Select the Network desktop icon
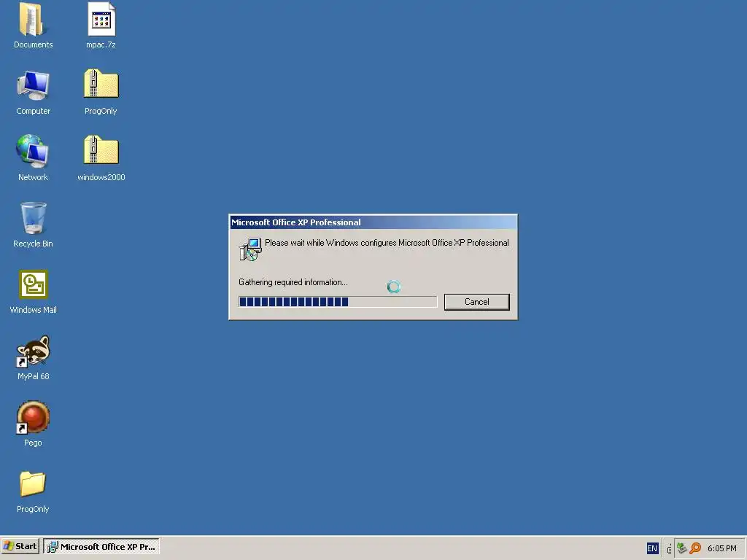 32,152
